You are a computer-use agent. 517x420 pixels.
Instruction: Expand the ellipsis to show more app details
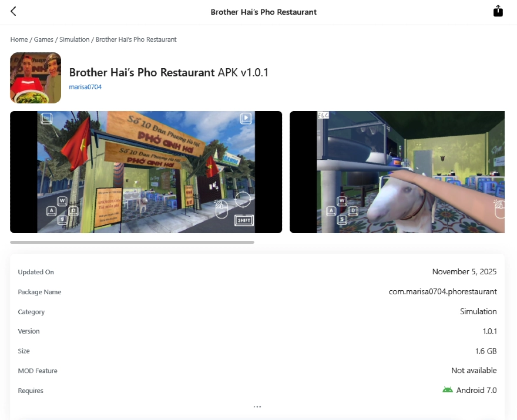(257, 406)
